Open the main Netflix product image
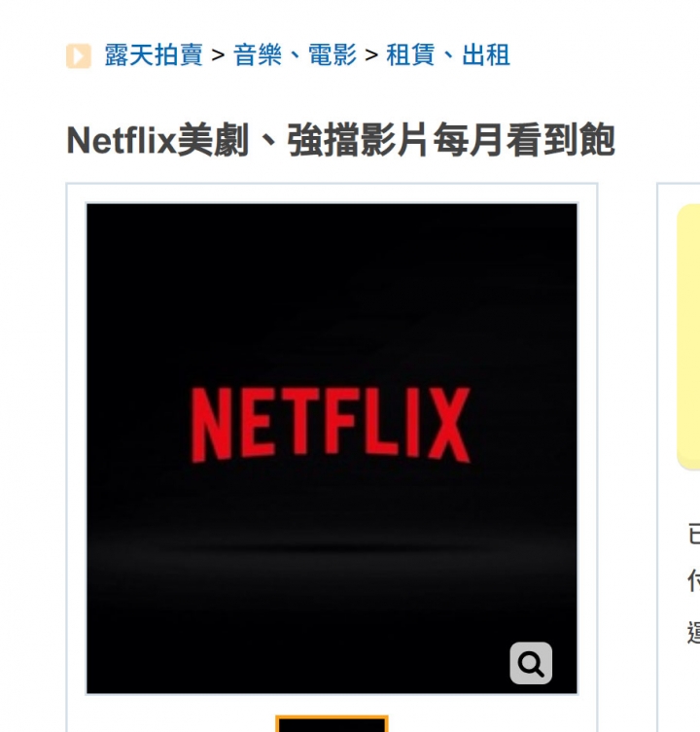Viewport: 700px width, 732px height. click(332, 449)
